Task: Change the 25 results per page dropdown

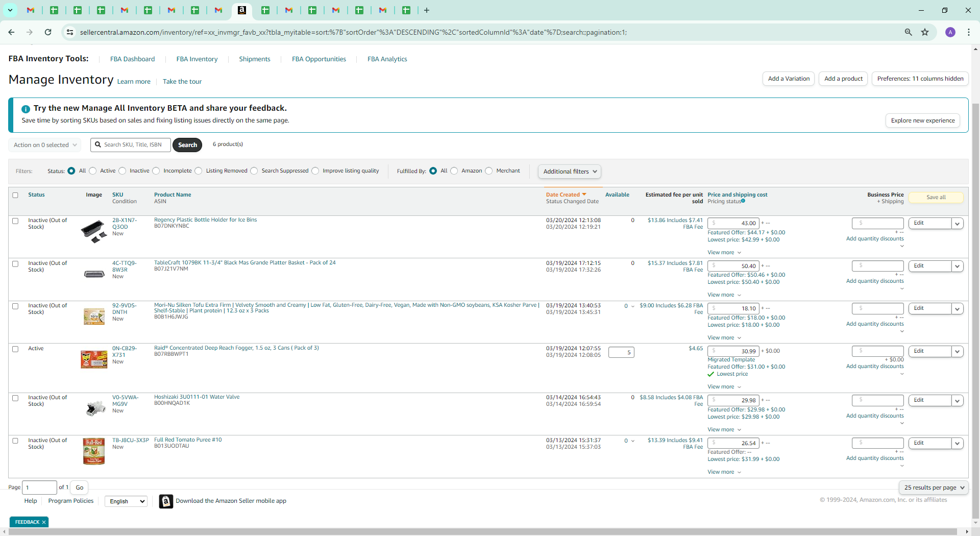Action: (x=934, y=488)
